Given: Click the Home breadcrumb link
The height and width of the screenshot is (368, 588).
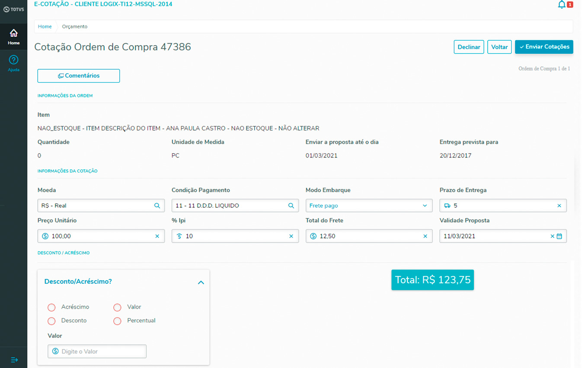Looking at the screenshot, I should coord(45,26).
